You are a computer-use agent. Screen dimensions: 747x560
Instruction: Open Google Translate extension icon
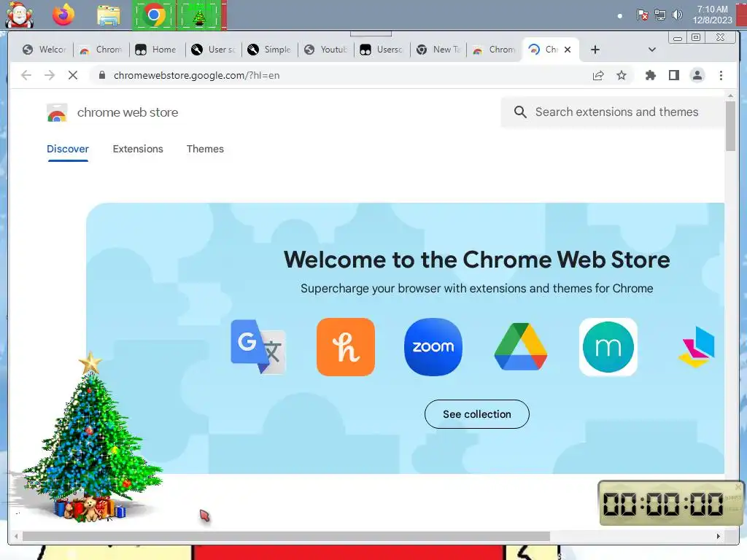coord(258,346)
